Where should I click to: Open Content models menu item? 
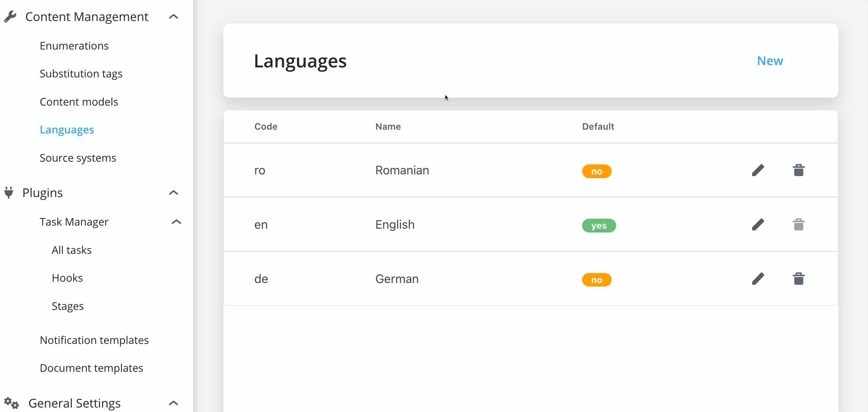click(79, 102)
